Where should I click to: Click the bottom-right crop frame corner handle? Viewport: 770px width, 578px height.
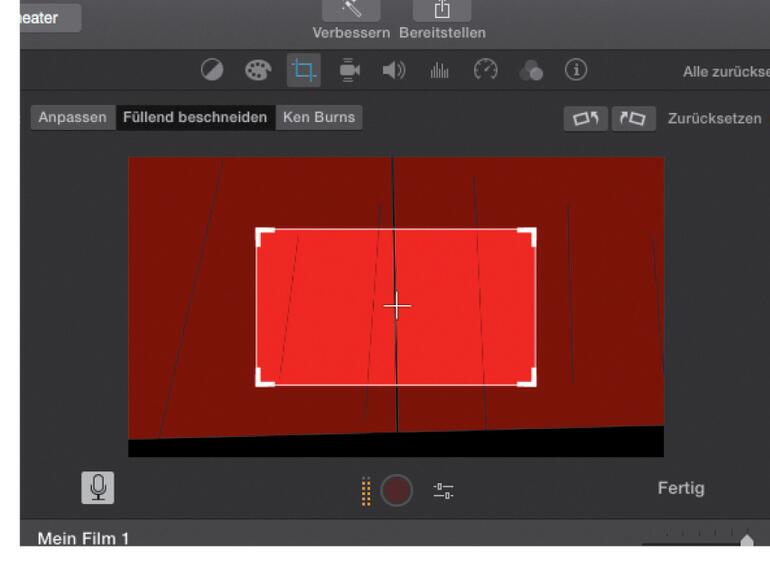pos(527,378)
